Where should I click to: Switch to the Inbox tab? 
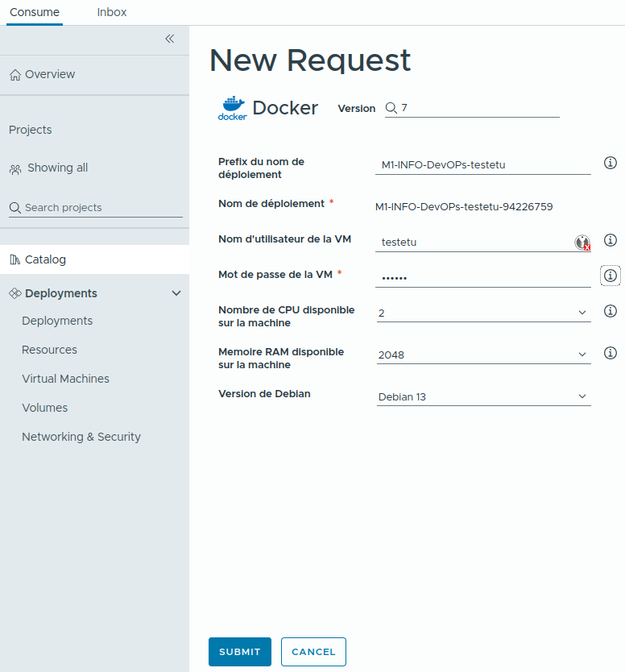tap(111, 12)
